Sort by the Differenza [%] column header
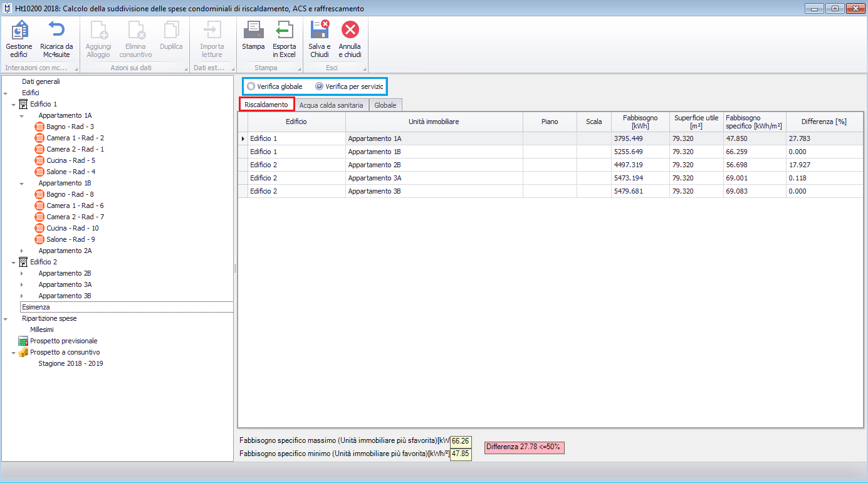 coord(824,122)
